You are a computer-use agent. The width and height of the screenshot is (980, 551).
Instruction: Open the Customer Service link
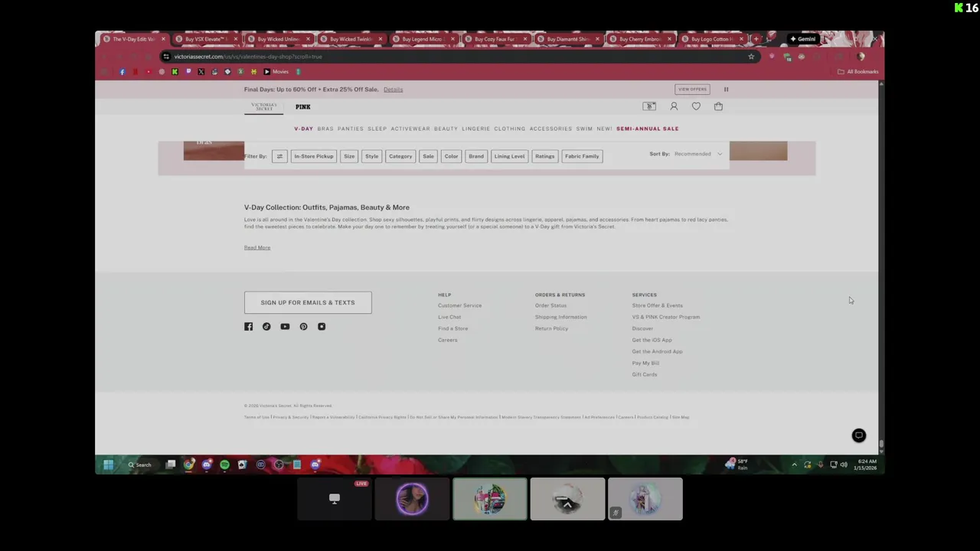click(x=459, y=305)
